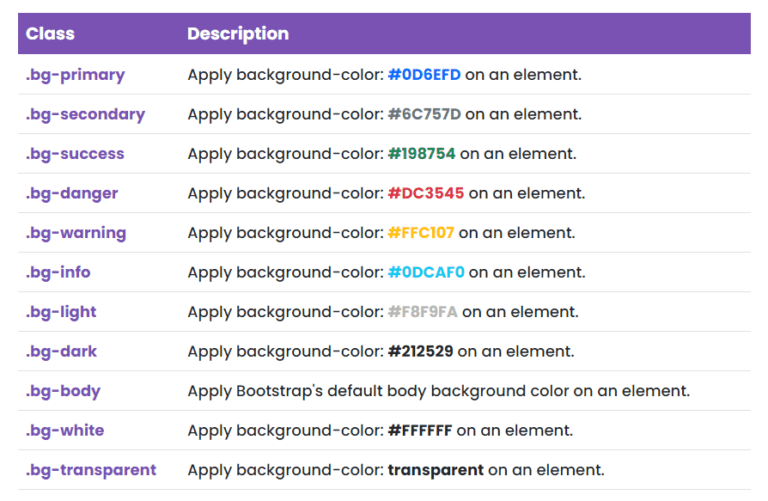Click the Description column header
This screenshot has height=501, width=768.
[238, 34]
